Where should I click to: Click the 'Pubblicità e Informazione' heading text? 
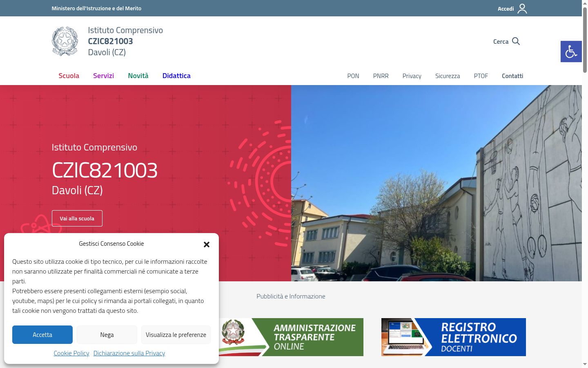click(x=291, y=296)
